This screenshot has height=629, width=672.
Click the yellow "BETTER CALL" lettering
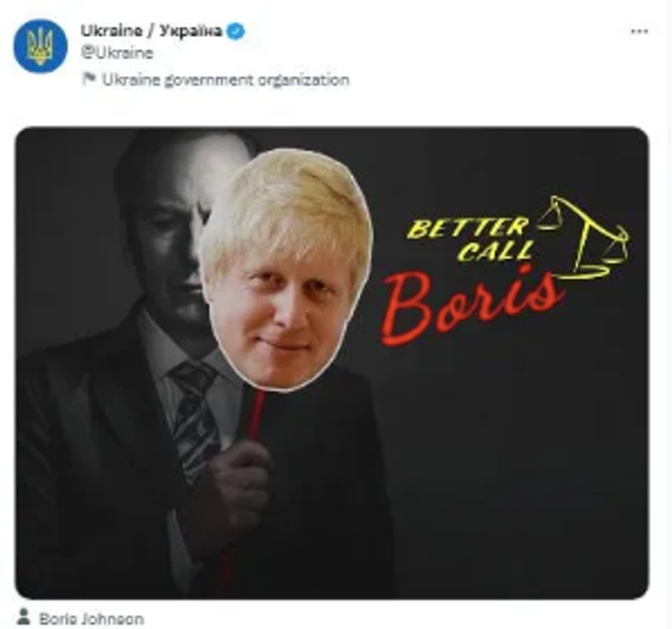coord(470,239)
